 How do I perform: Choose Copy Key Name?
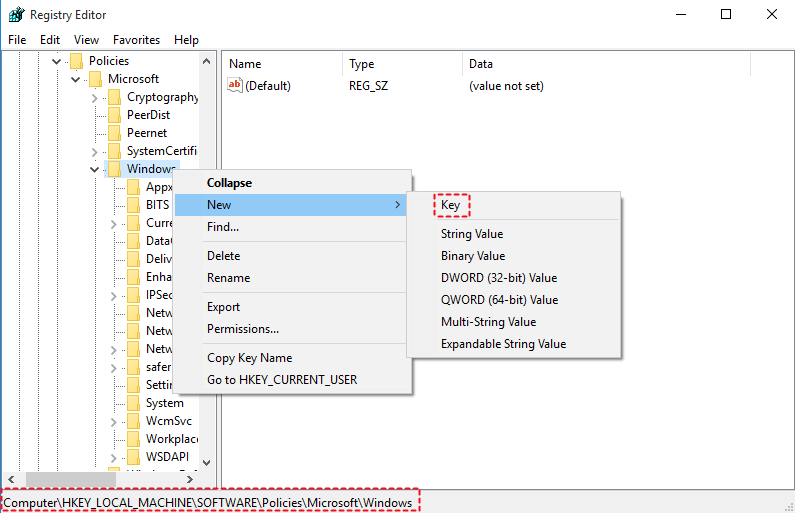point(291,358)
